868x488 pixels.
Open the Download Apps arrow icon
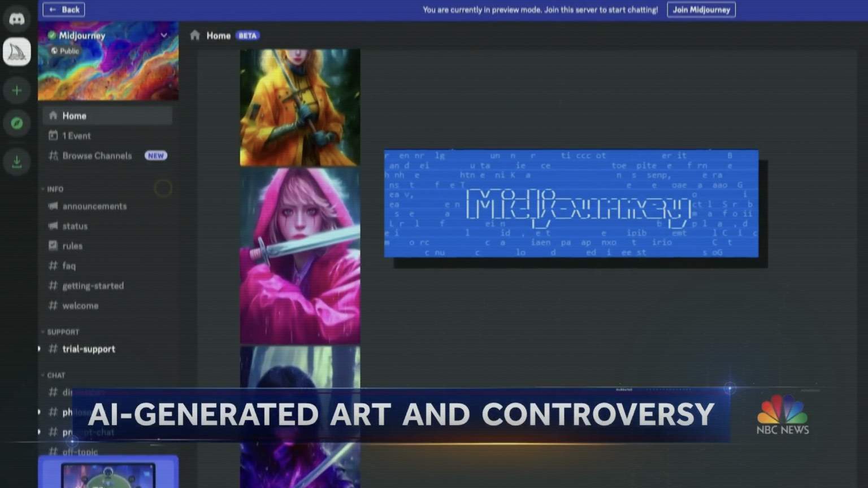(x=17, y=162)
